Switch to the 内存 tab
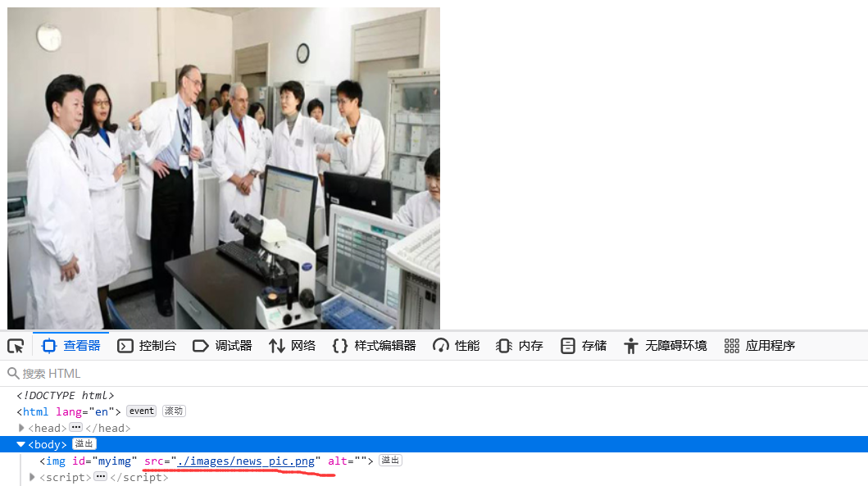868x486 pixels. (520, 346)
